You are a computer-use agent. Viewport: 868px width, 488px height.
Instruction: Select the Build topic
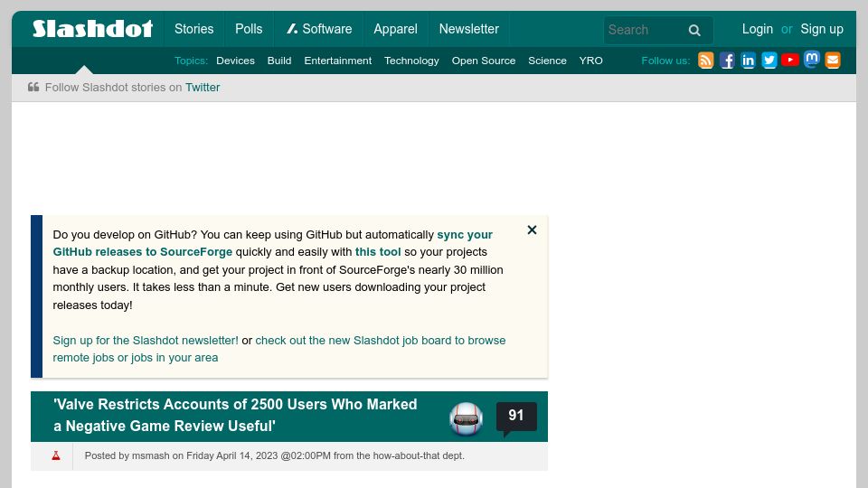point(279,61)
